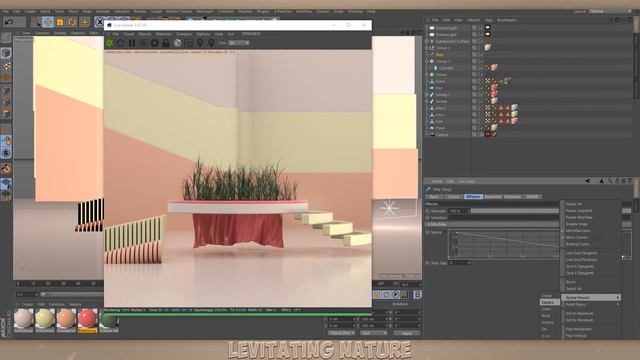Click the back arrow in Attributes panel header
The width and height of the screenshot is (640, 360).
(588, 181)
